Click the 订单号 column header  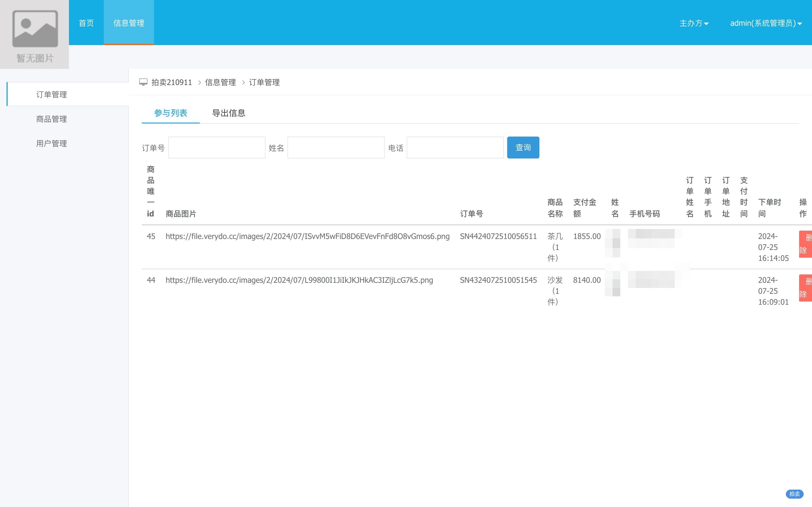471,214
